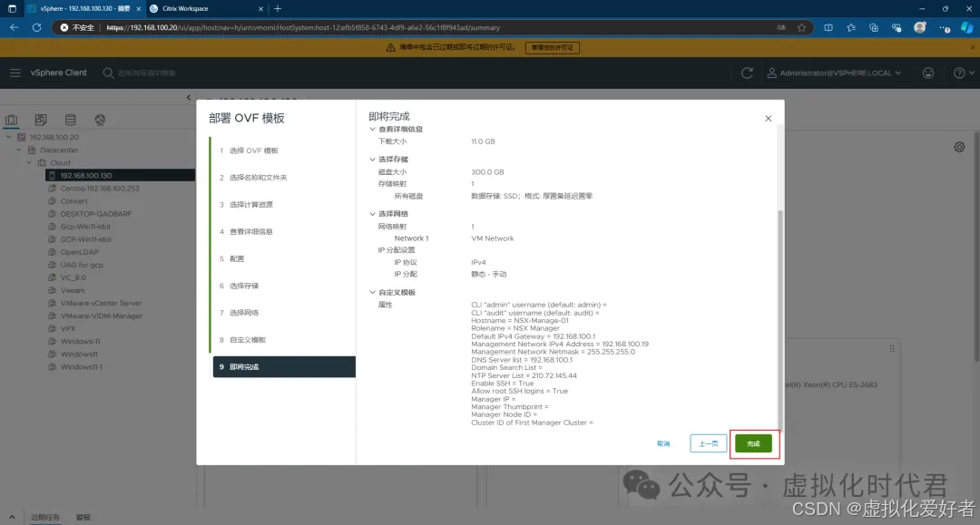Open the recent tasks tab
Screen dimensions: 980x525
point(45,517)
